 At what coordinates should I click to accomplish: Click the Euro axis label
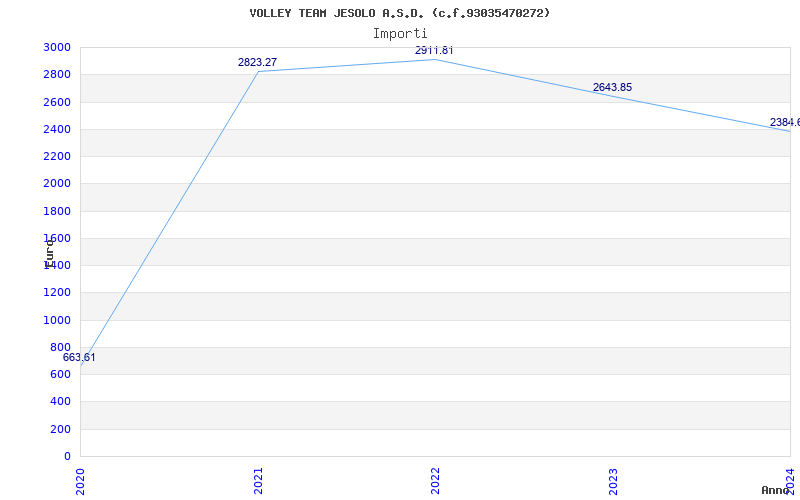49,254
